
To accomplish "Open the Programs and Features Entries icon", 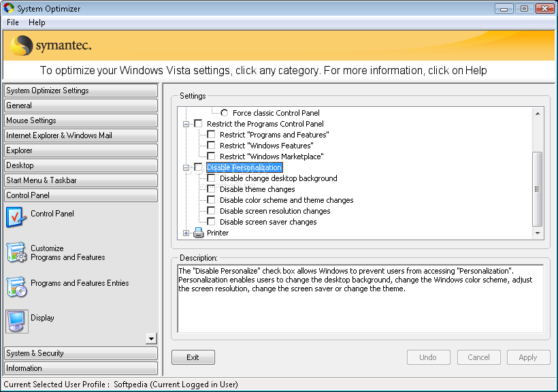I will tap(17, 287).
